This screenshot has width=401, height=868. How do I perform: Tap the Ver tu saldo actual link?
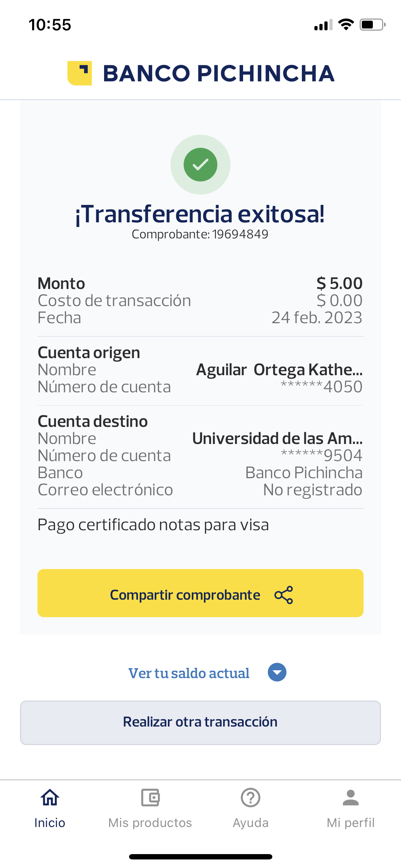[189, 673]
